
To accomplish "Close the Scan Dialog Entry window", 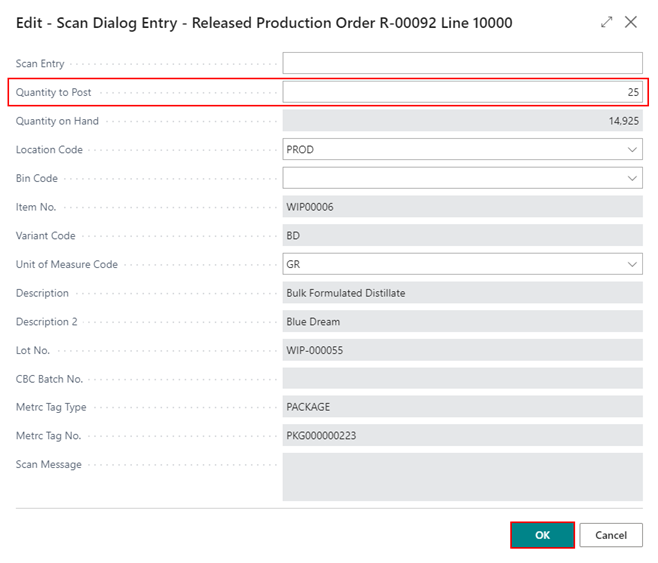I will [x=631, y=22].
